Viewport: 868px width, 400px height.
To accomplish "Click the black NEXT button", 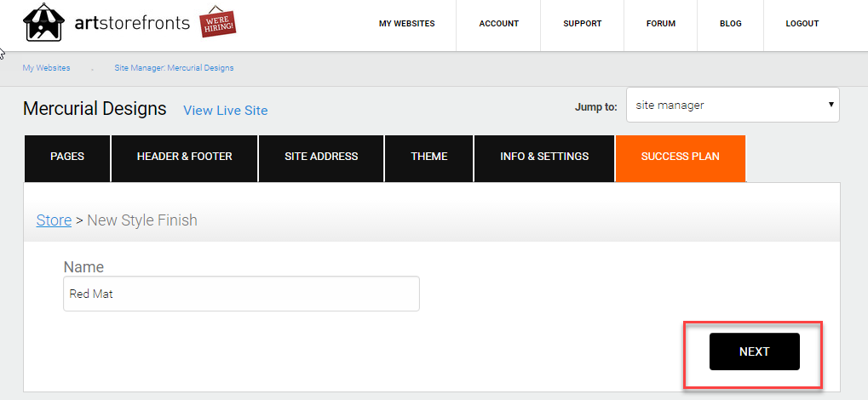I will pyautogui.click(x=755, y=351).
